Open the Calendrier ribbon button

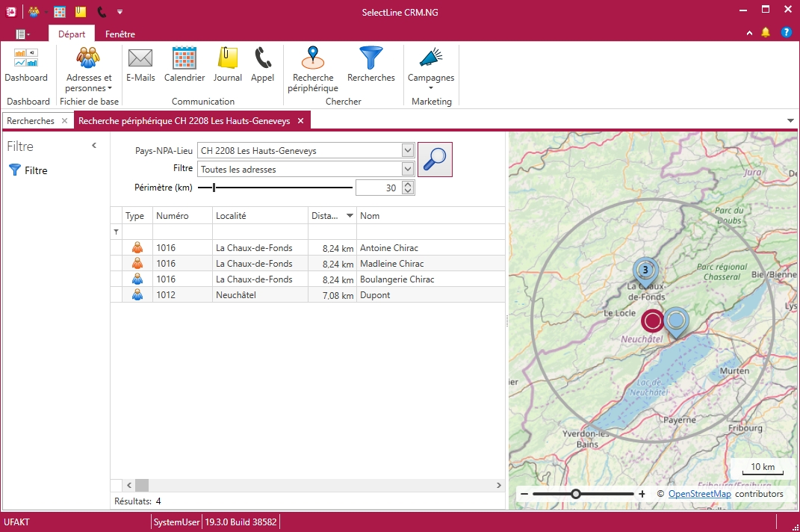pos(185,64)
